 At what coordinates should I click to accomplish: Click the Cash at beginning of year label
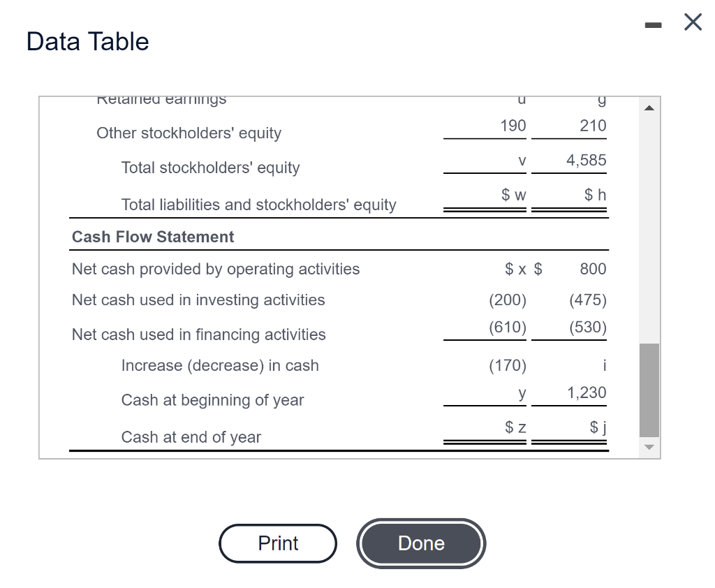tap(212, 400)
